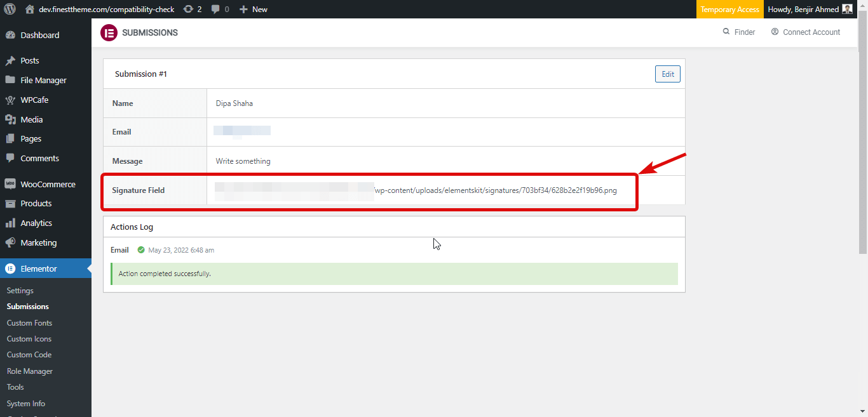Click the Connect Account user icon
This screenshot has height=417, width=868.
point(775,32)
